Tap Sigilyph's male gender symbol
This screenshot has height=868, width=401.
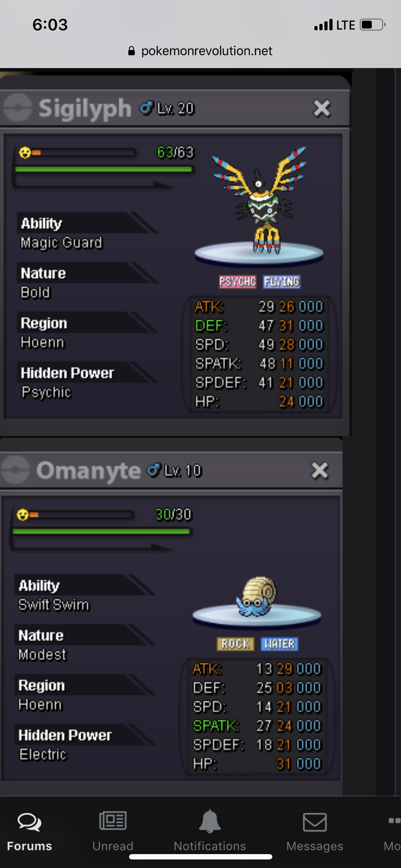coord(146,108)
